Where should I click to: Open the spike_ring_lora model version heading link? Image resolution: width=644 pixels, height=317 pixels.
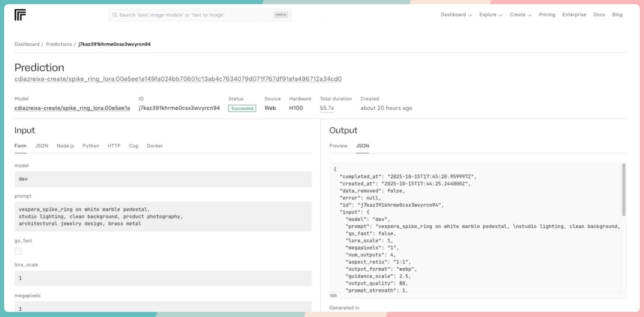pyautogui.click(x=178, y=79)
